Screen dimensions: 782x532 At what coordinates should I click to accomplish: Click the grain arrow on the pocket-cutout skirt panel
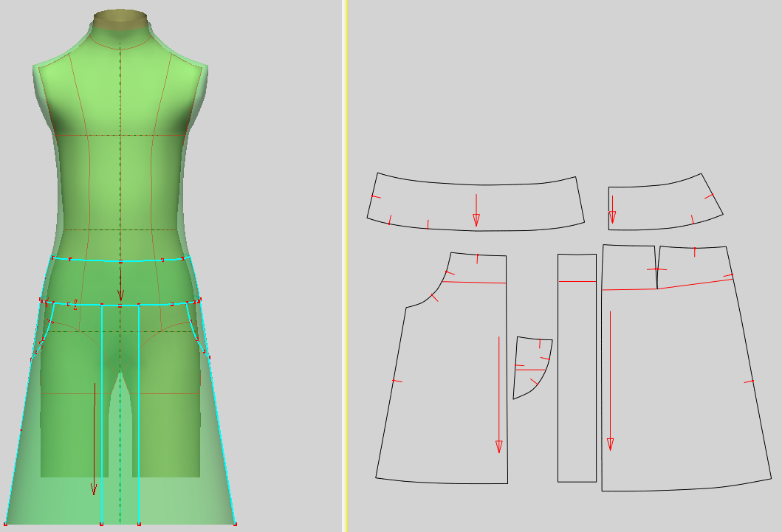point(498,395)
